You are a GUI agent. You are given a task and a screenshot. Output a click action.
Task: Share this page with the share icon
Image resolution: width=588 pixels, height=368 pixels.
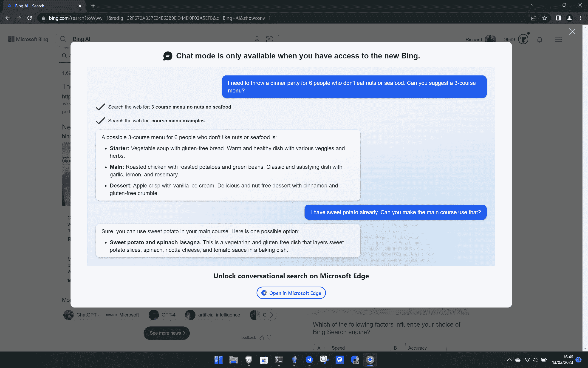pyautogui.click(x=534, y=18)
